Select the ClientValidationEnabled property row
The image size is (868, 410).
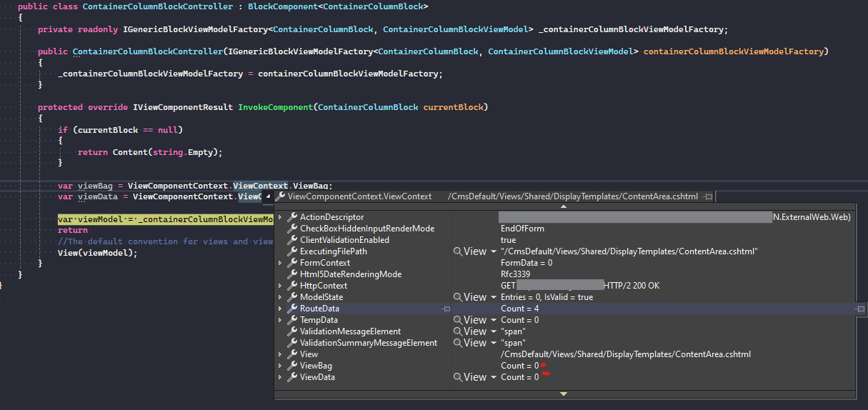(x=344, y=240)
